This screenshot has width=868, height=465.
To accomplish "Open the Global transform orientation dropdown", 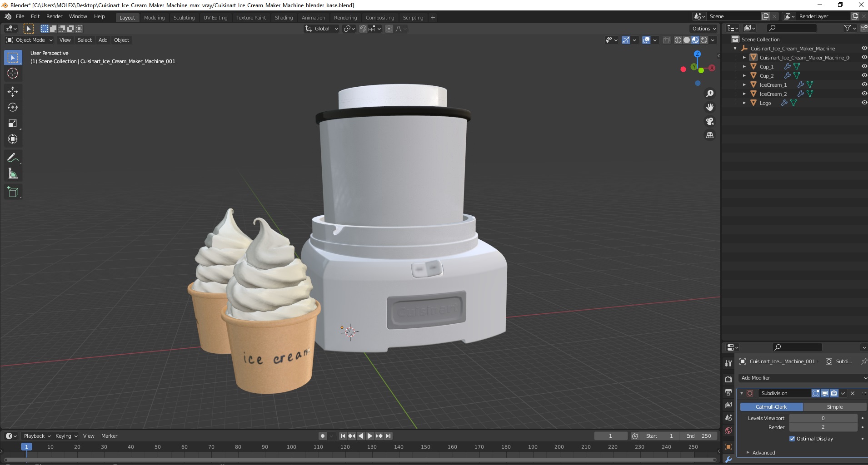I will pos(321,29).
